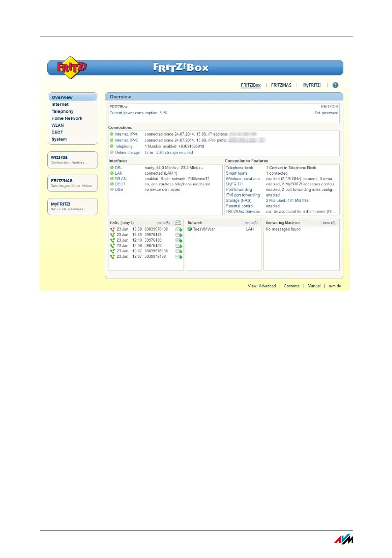The image size is (392, 558).
Task: Add 12:08 call number to phone book
Action: pyautogui.click(x=179, y=246)
